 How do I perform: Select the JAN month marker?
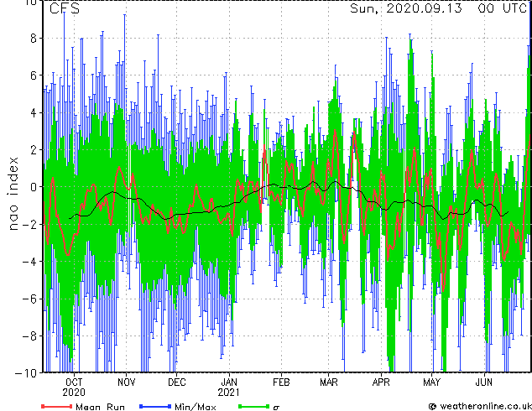(x=229, y=382)
